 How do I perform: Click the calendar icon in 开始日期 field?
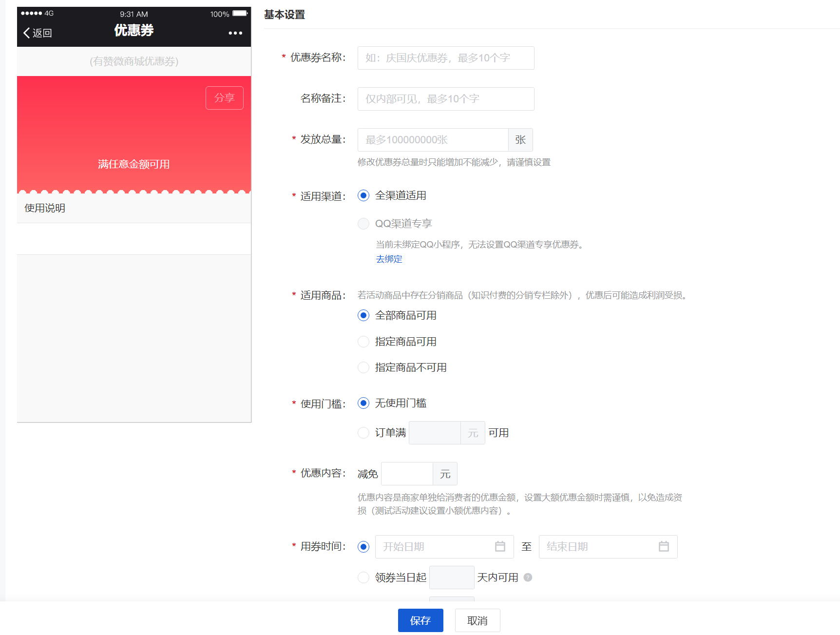(500, 546)
